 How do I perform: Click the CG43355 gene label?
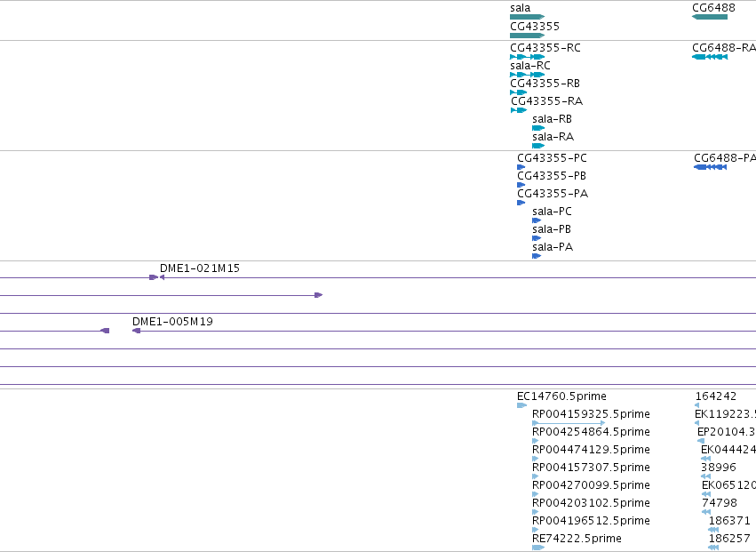click(x=535, y=27)
